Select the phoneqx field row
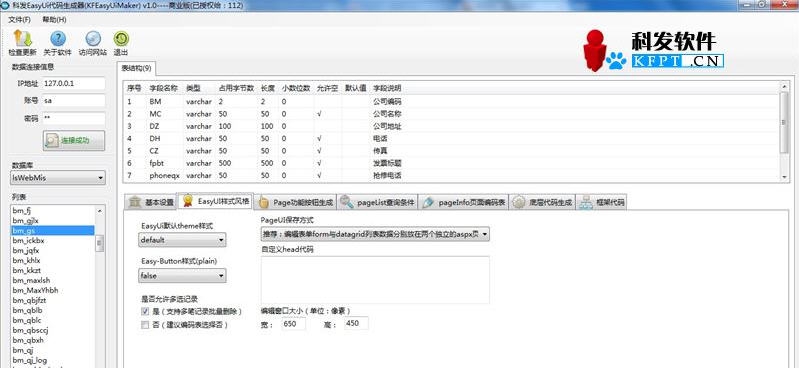Screen dimensions: 799x368 pos(451,175)
